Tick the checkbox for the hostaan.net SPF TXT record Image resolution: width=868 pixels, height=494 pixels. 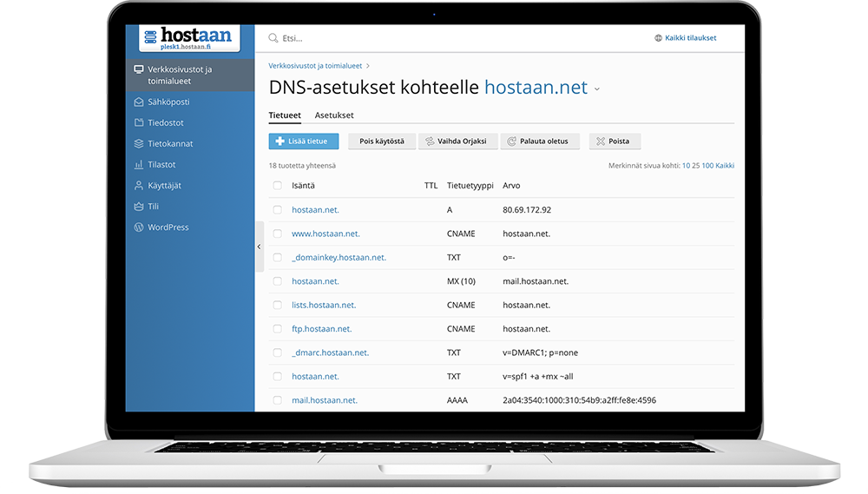278,377
